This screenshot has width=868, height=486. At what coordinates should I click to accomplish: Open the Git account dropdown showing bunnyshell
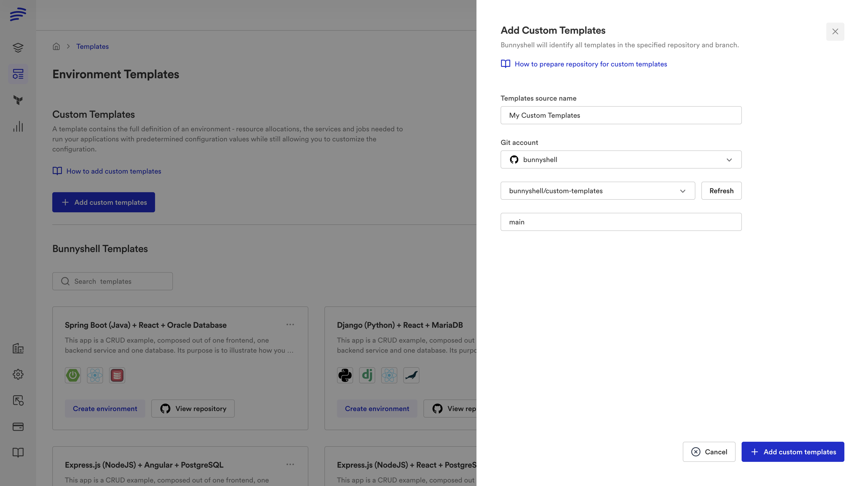coord(620,159)
